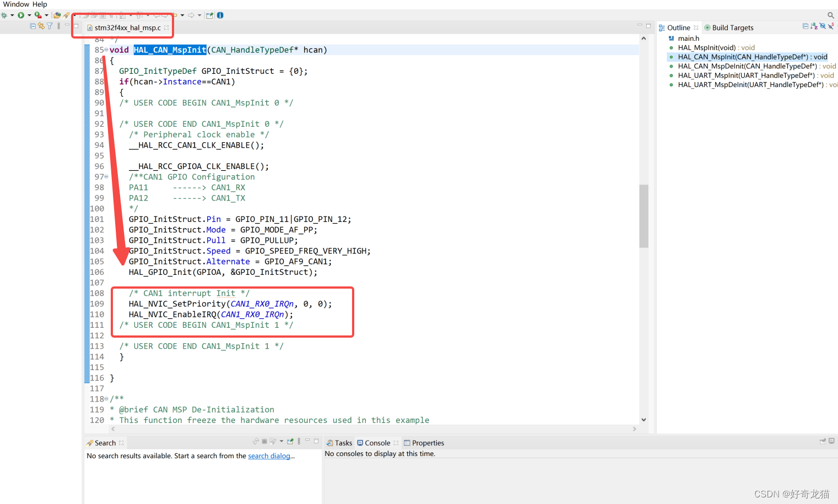This screenshot has height=504, width=838.
Task: Select HAL_CAN_MspDeInit outline entry
Action: click(x=752, y=66)
